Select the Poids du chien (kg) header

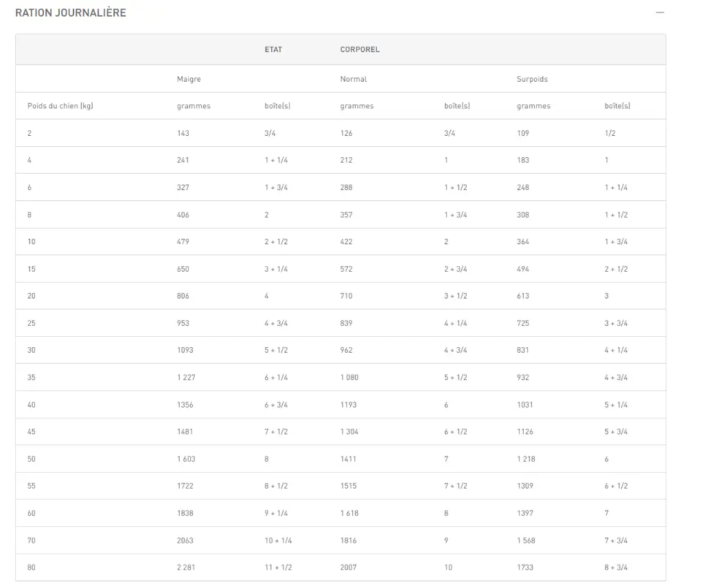[x=60, y=106]
